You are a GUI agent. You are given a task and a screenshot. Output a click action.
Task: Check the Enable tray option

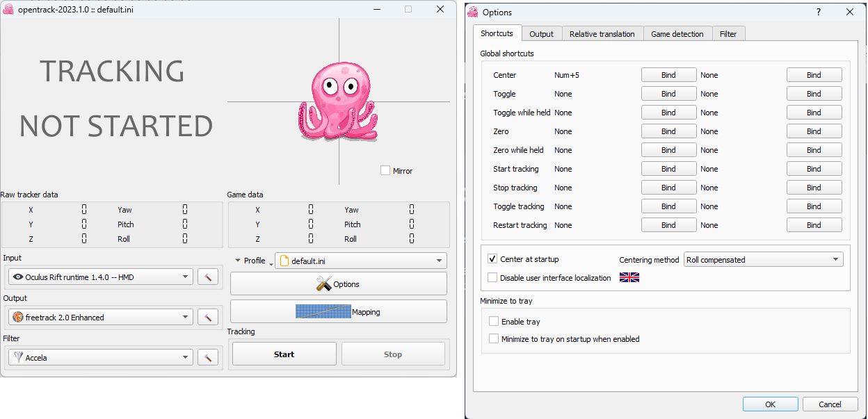(x=493, y=322)
